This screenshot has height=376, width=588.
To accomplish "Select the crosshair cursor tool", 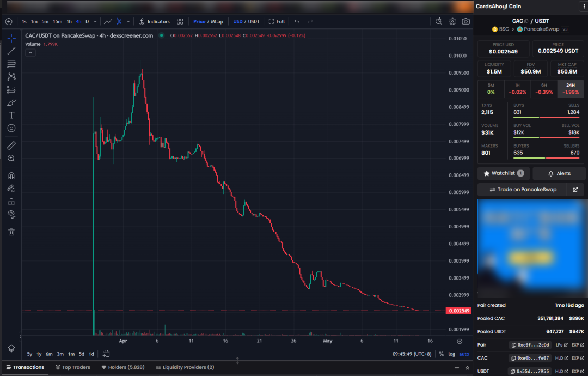I will pos(11,38).
